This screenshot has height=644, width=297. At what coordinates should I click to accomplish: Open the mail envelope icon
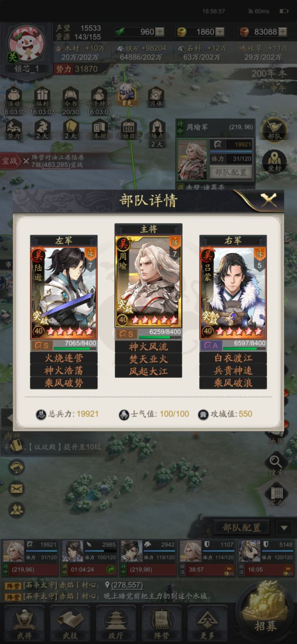[x=16, y=489]
